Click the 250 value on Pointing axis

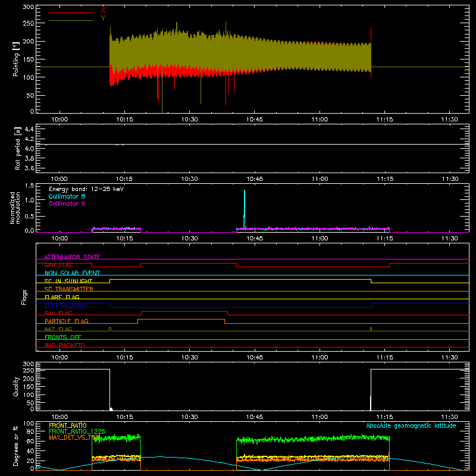pos(28,23)
